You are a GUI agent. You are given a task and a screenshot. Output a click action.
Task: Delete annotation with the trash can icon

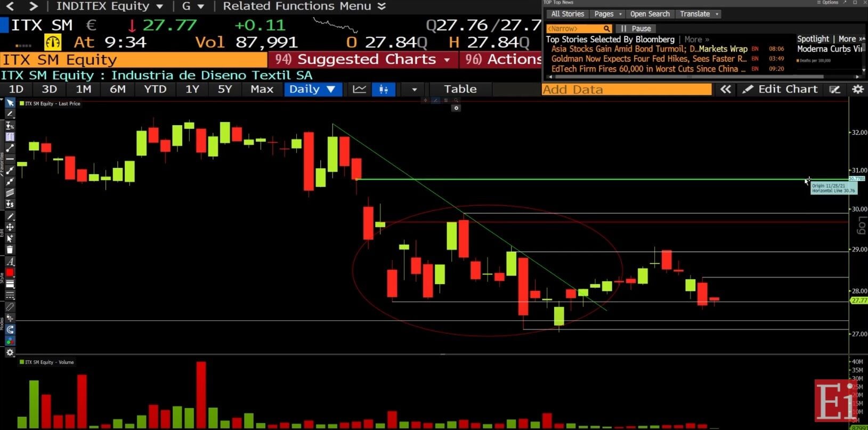[x=10, y=249]
